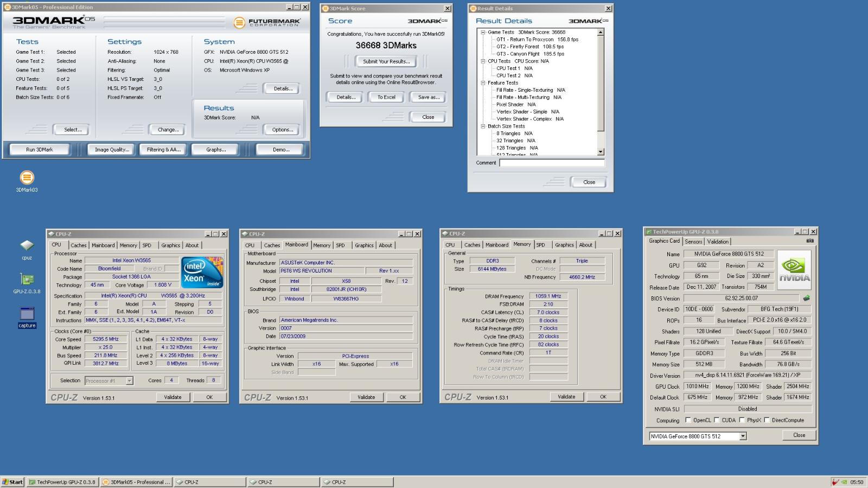Viewport: 868px width, 488px height.
Task: Click the Demo button in 3DMark05
Action: tap(281, 150)
